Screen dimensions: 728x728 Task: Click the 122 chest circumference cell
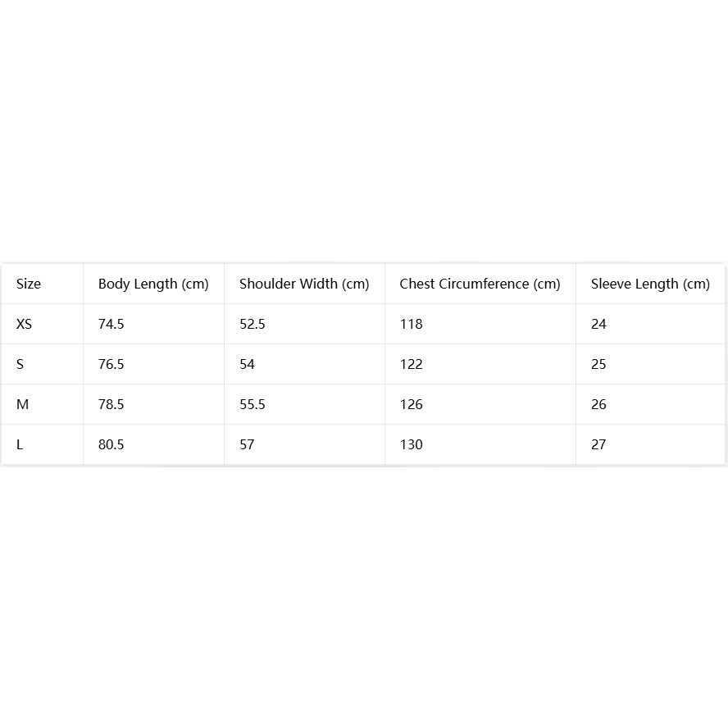(x=411, y=364)
